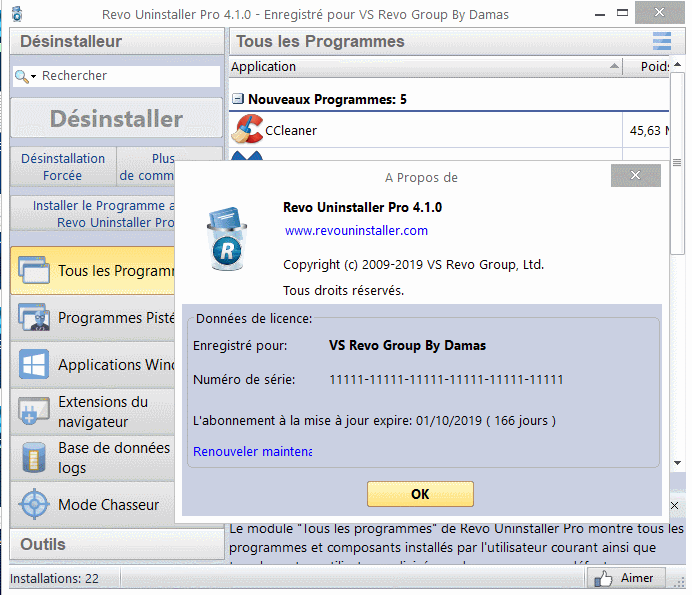Click the Revo Uninstaller title bar app icon
The height and width of the screenshot is (595, 692).
(x=17, y=14)
